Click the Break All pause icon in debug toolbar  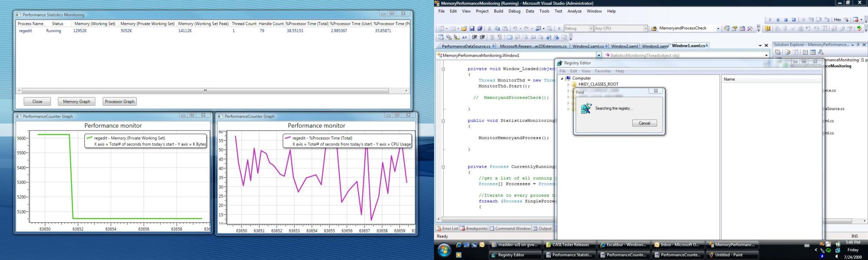point(778,19)
